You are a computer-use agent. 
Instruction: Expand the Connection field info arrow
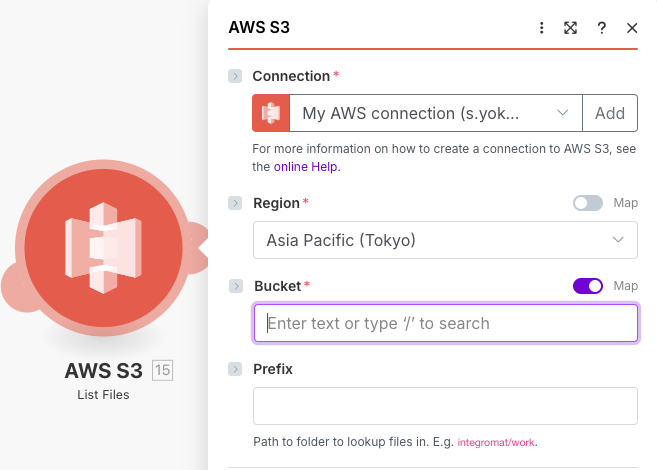pos(236,76)
